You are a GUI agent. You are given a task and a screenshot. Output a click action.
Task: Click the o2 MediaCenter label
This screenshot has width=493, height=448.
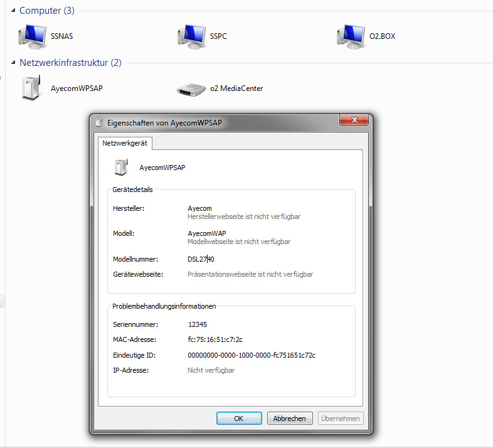pyautogui.click(x=236, y=88)
